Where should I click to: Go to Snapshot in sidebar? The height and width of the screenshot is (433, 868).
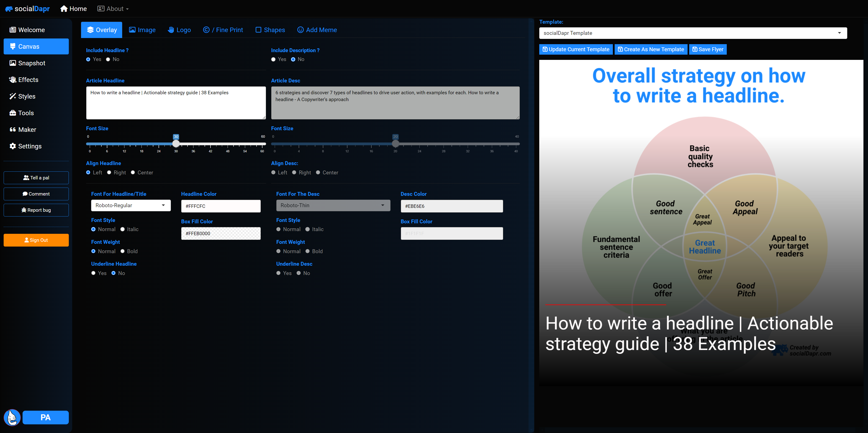[36, 63]
